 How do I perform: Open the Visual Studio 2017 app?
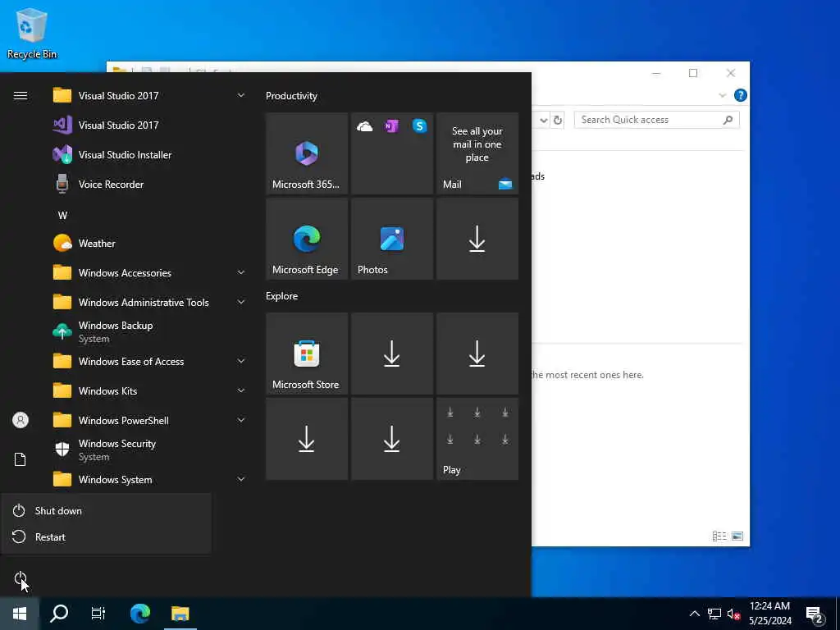click(118, 126)
